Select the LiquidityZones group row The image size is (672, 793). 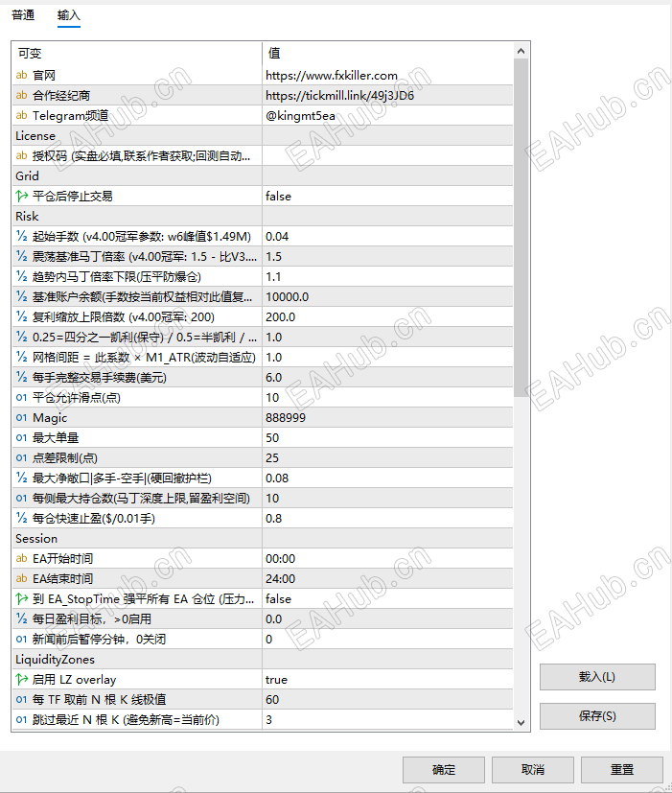pyautogui.click(x=263, y=660)
